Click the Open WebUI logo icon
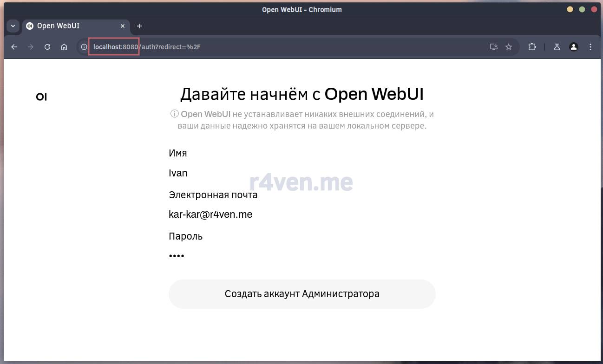603x364 pixels. tap(41, 97)
